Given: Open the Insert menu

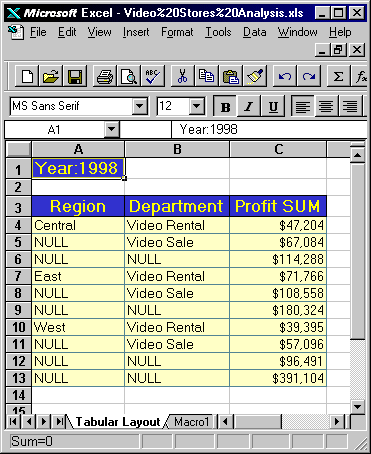Looking at the screenshot, I should click(136, 32).
